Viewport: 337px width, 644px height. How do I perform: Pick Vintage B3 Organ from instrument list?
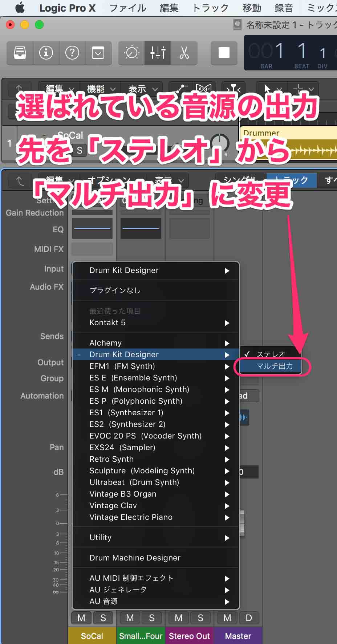[x=156, y=494]
